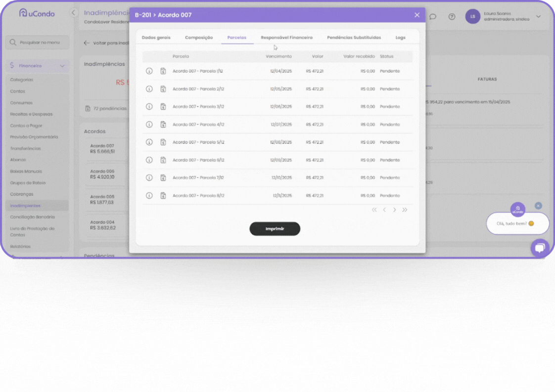555x392 pixels.
Task: Switch to the Composição tab
Action: [x=199, y=38]
